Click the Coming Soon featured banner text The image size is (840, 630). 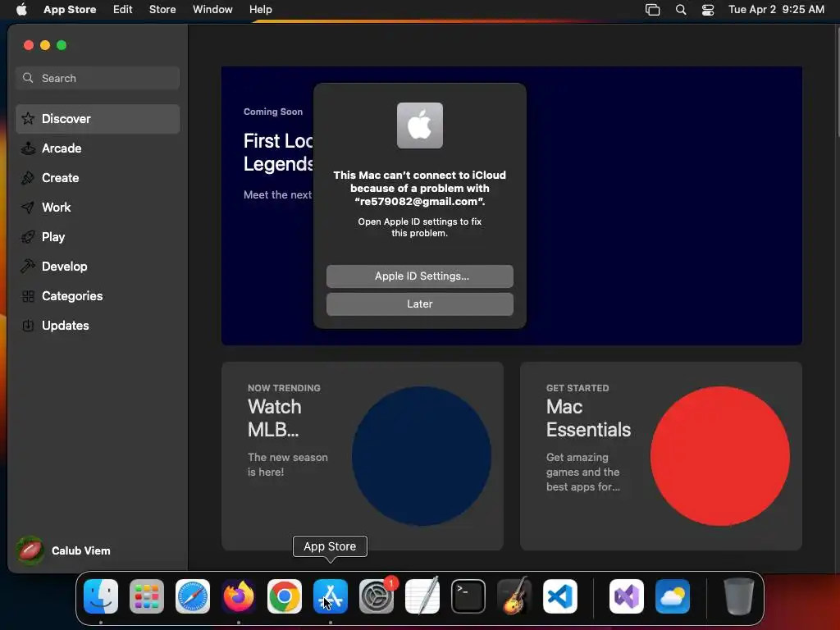(x=273, y=112)
